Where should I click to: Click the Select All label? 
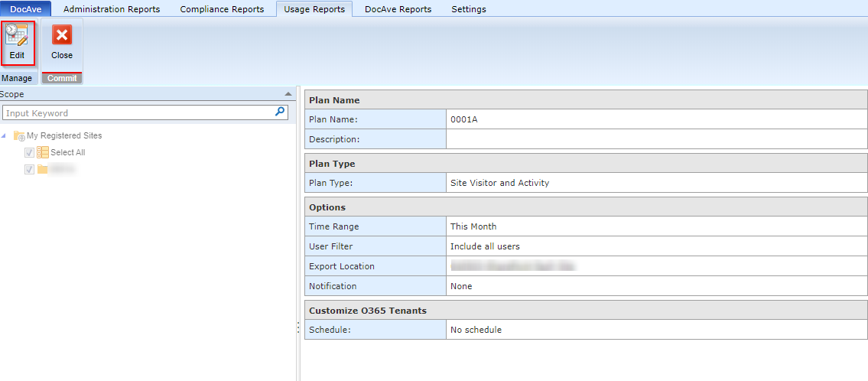click(67, 152)
